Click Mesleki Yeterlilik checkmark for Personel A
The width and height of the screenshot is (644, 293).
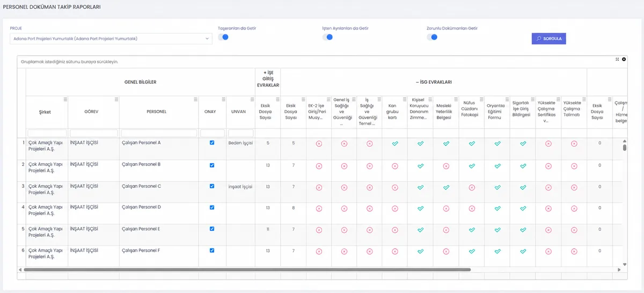tap(447, 144)
